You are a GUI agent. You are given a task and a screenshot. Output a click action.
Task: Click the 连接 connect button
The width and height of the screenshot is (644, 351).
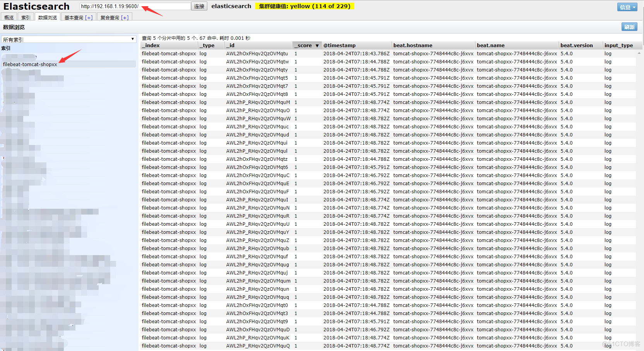pyautogui.click(x=199, y=6)
